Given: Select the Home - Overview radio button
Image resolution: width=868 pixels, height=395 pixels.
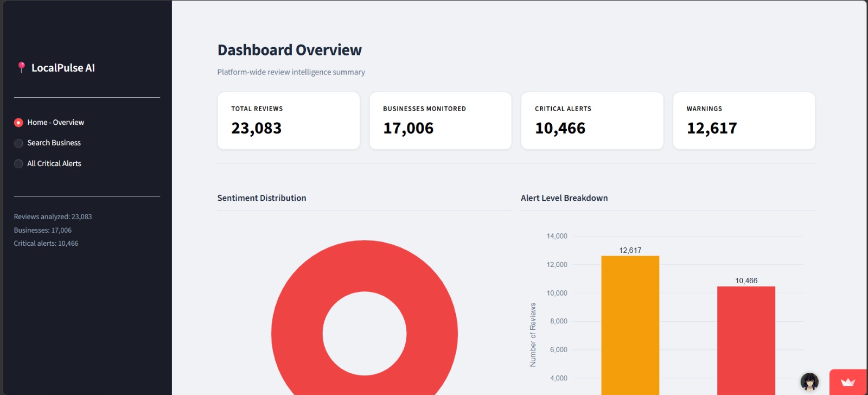Looking at the screenshot, I should pos(18,123).
